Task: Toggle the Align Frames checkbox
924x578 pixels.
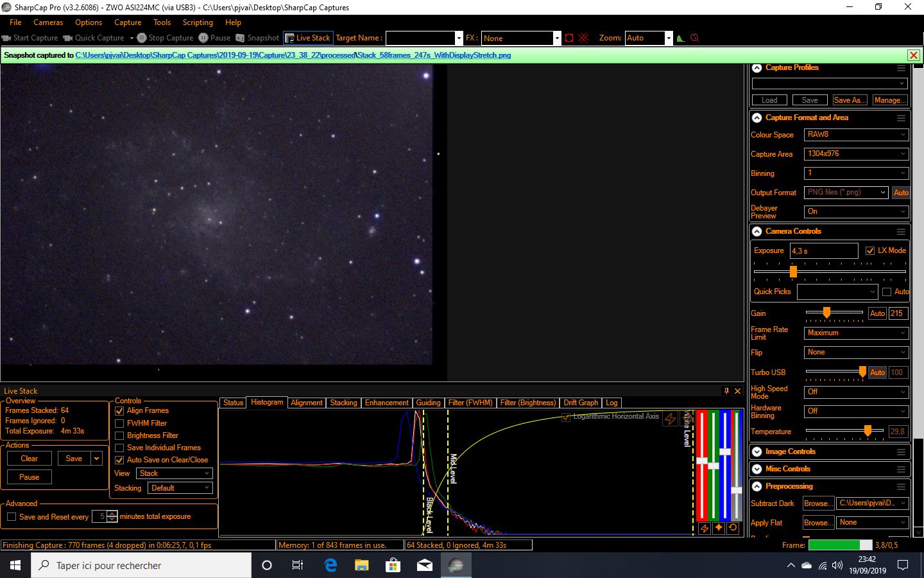Action: 119,411
